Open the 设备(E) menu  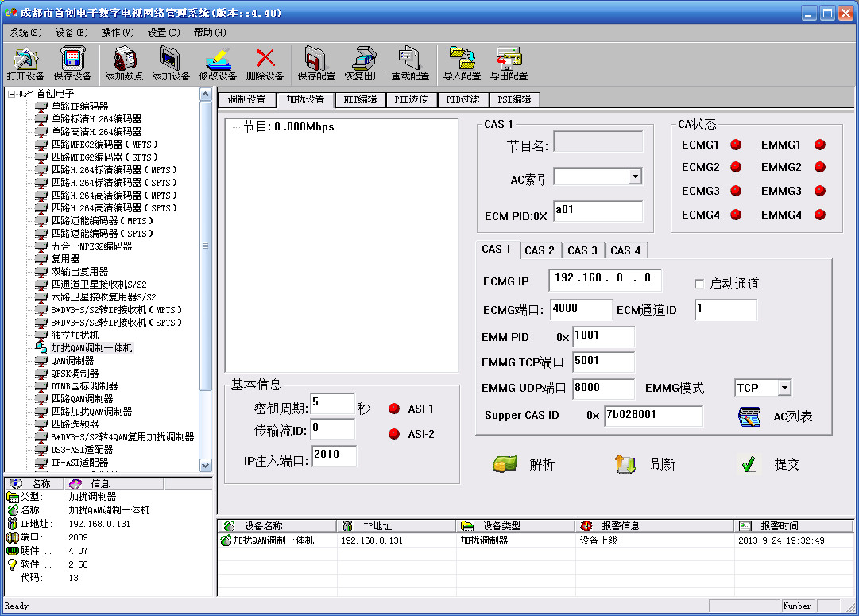coord(72,33)
